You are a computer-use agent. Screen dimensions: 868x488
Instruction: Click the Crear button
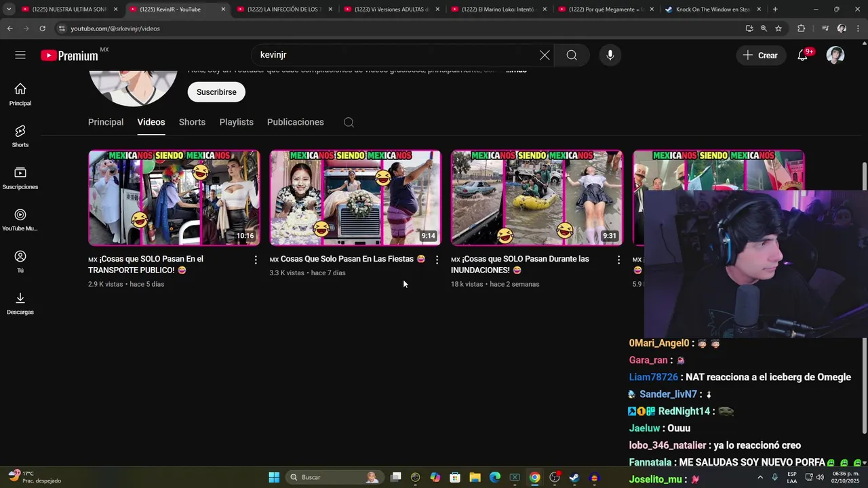761,56
